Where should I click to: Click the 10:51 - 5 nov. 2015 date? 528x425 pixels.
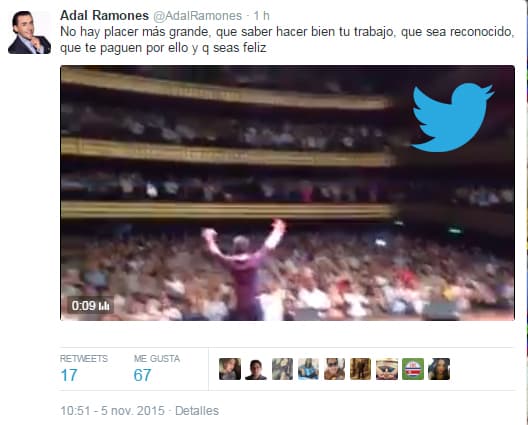(112, 411)
